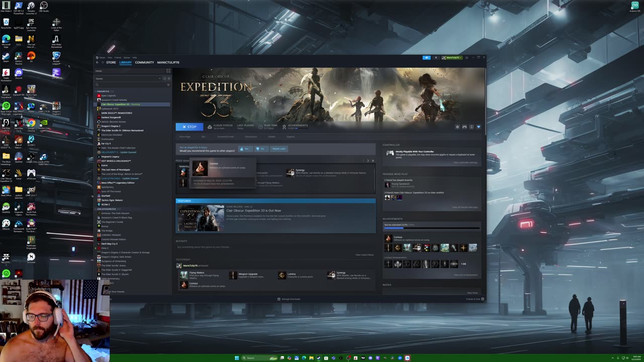Open the STORE tab in Steam
Screen dimensions: 644x362
pyautogui.click(x=111, y=62)
